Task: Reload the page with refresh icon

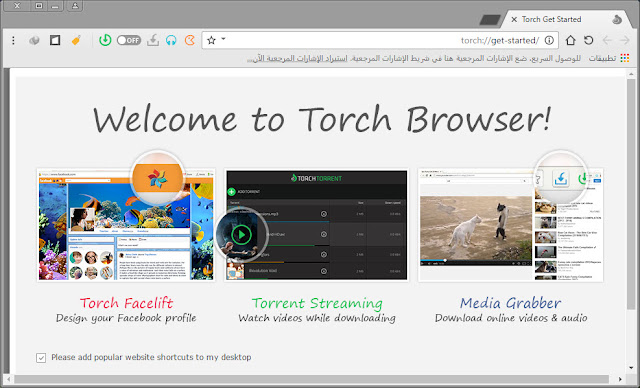Action: [588, 40]
